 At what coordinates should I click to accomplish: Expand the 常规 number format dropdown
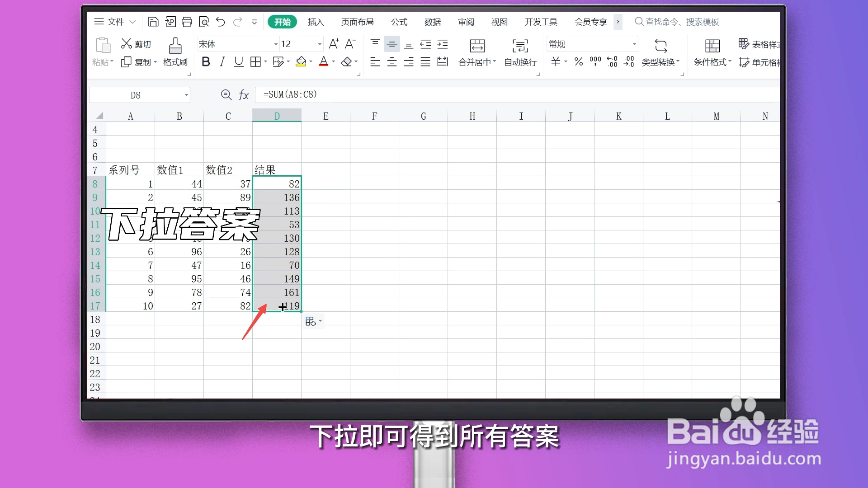[x=635, y=44]
